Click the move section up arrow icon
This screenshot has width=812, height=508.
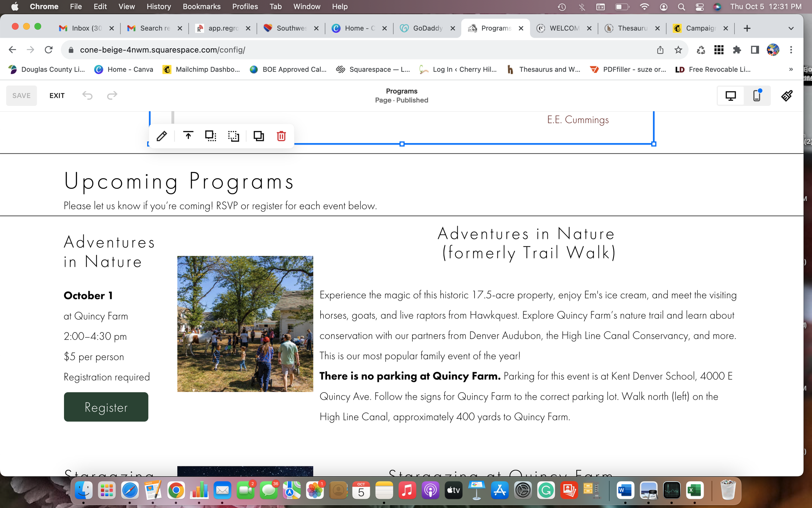(188, 136)
